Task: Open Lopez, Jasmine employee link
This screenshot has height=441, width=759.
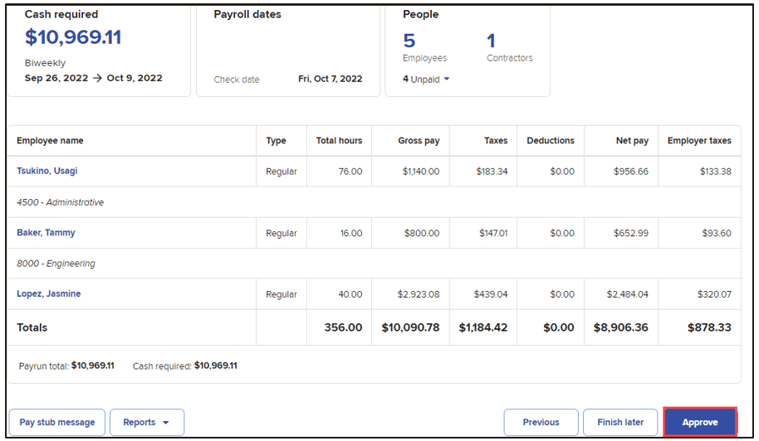Action: pyautogui.click(x=48, y=294)
